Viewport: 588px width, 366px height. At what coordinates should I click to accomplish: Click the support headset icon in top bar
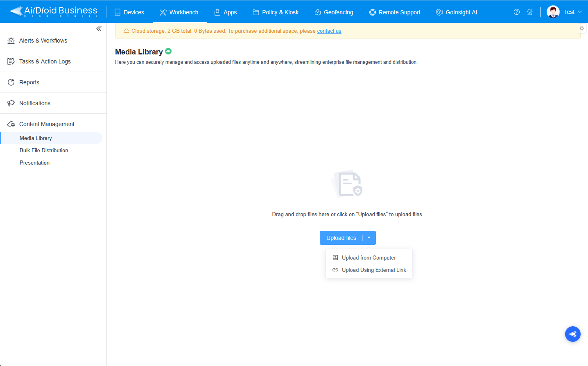(530, 12)
